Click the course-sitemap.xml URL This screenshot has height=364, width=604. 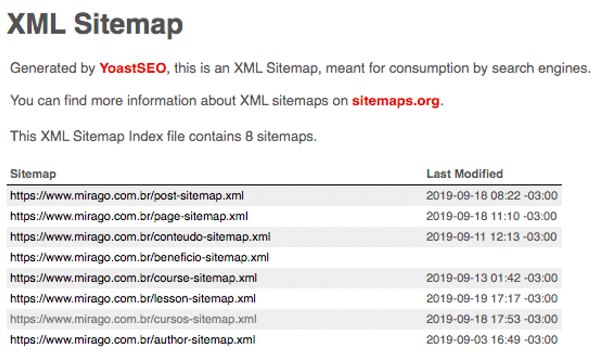pyautogui.click(x=133, y=278)
